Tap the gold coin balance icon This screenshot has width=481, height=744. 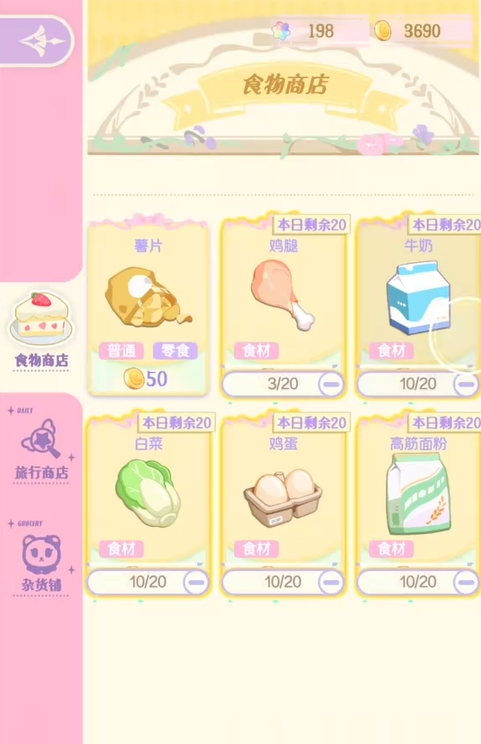[x=383, y=31]
